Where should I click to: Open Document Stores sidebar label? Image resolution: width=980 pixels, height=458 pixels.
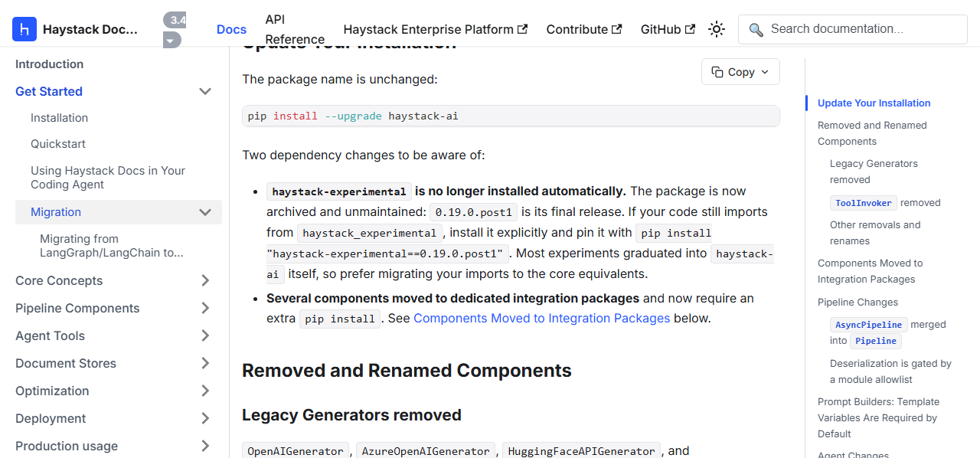pos(66,364)
